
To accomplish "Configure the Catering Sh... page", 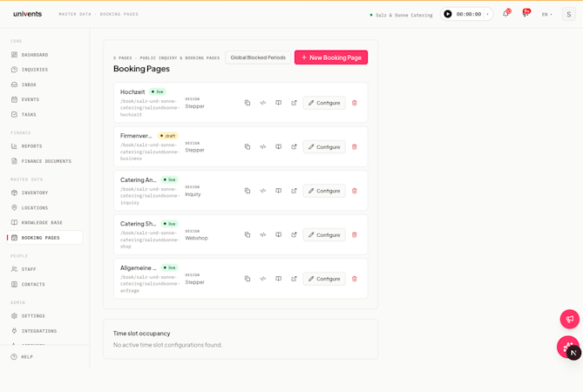I will (324, 235).
